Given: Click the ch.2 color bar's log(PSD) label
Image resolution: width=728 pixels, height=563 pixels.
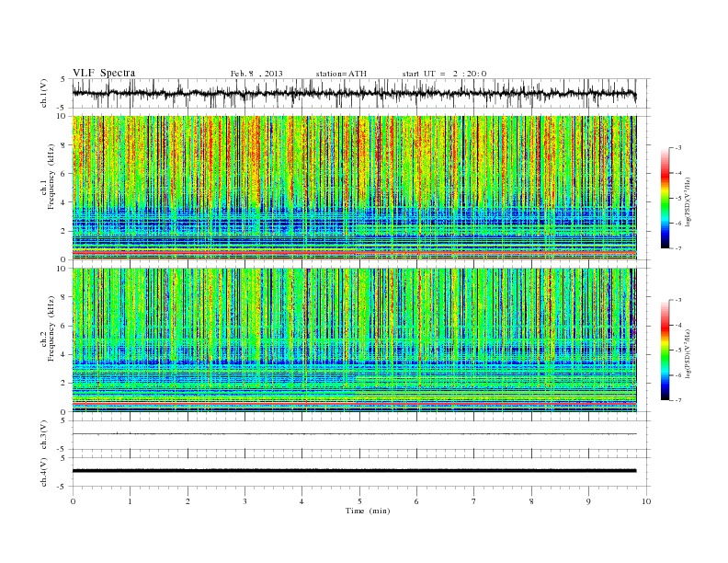Looking at the screenshot, I should tap(688, 353).
